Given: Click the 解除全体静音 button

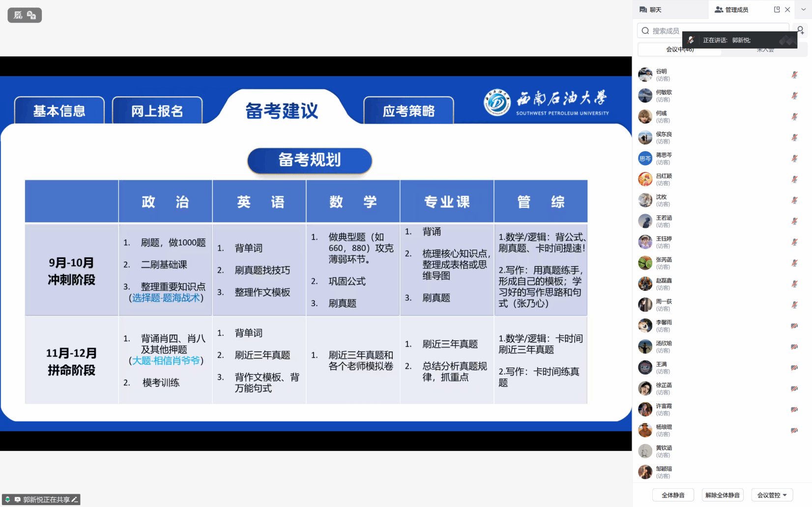Looking at the screenshot, I should point(722,495).
